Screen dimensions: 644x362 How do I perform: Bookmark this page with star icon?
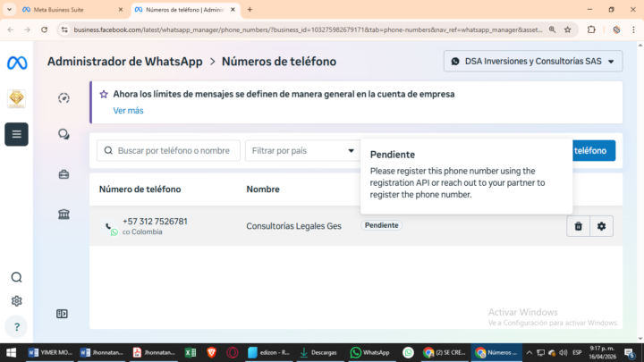pos(568,29)
